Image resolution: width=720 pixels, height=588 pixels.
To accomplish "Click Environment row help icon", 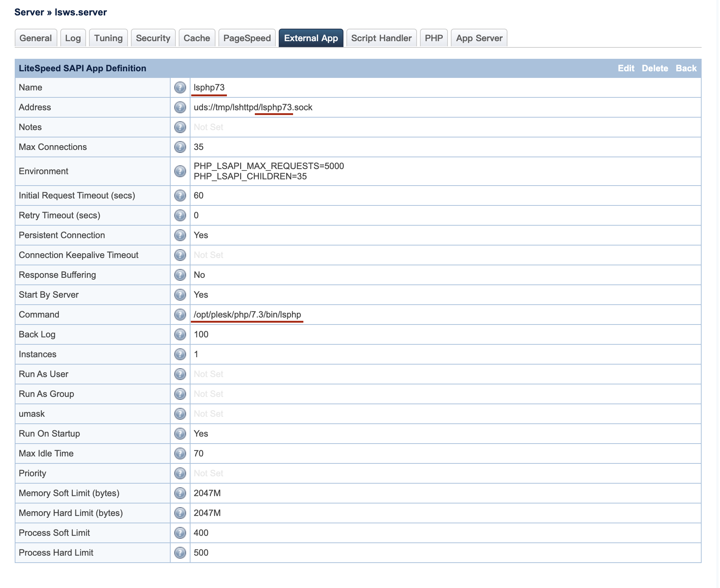I will 180,171.
